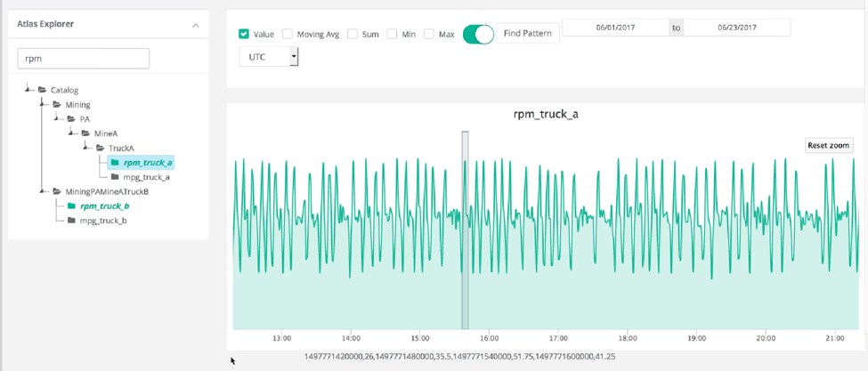Collapse the Catalog tree node

27,89
